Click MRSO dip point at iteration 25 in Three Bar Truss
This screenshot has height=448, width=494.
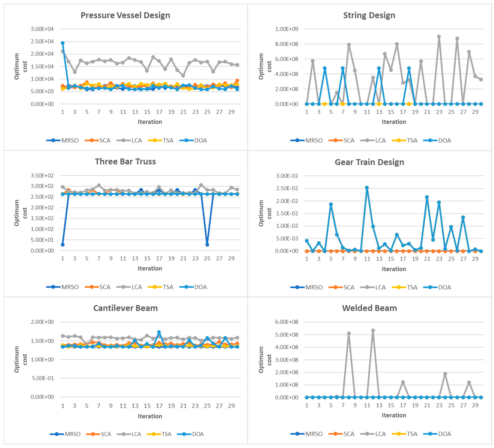pos(207,245)
